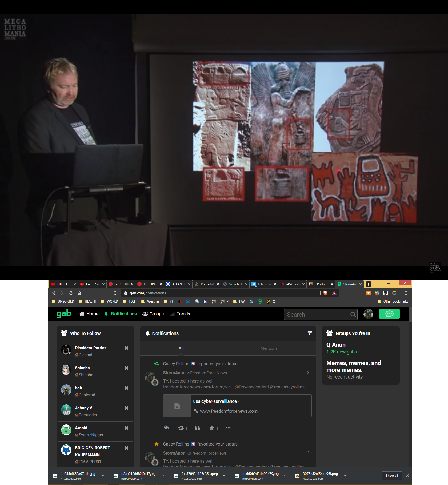Dismiss Dissident Patriot from Who To Follow
This screenshot has height=485, width=448.
(126, 348)
